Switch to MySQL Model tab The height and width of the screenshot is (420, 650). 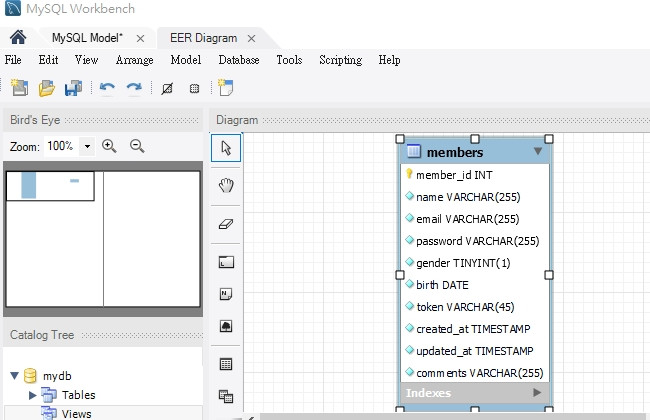pos(87,38)
